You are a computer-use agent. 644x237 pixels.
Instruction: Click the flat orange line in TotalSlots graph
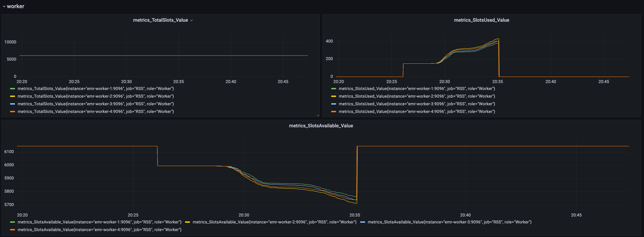[164, 55]
